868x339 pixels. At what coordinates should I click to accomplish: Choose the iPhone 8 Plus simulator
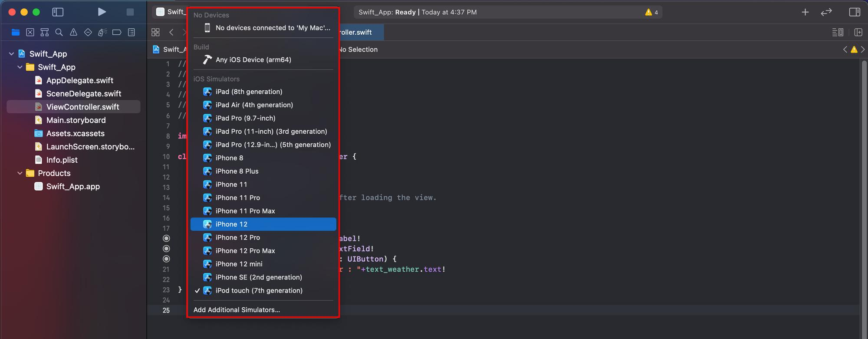click(x=263, y=171)
